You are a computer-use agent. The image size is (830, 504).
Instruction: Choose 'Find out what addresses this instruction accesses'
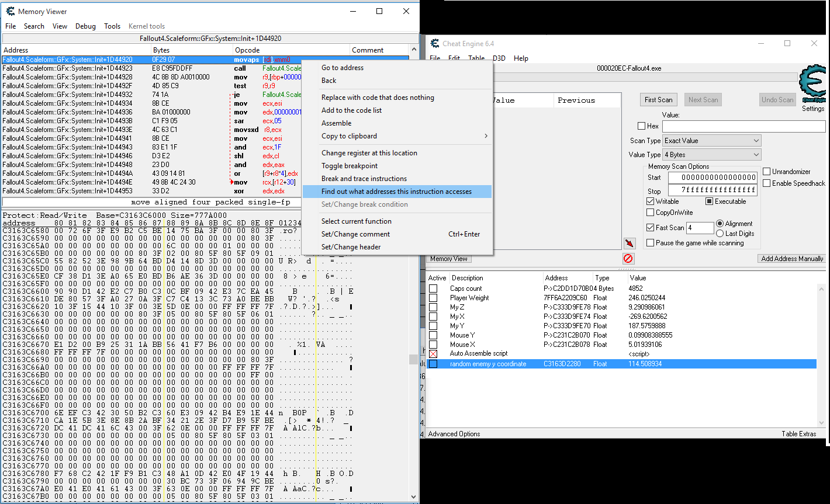[x=396, y=192]
